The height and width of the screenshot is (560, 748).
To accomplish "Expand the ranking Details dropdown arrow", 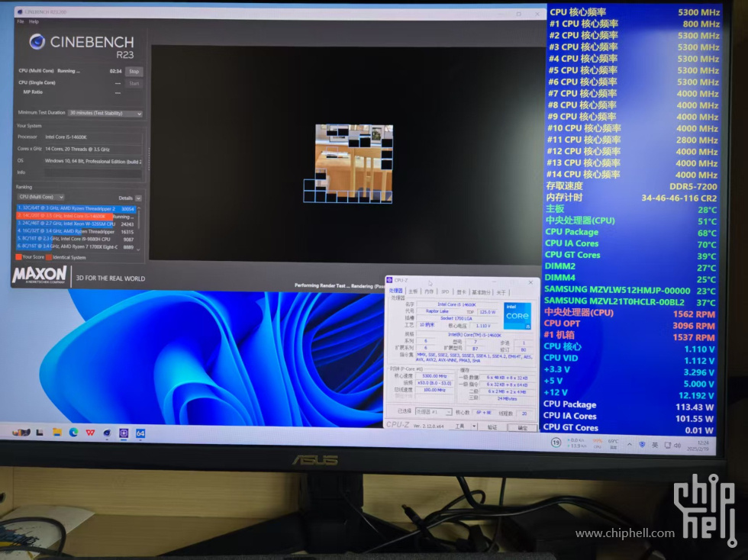I will (x=138, y=198).
